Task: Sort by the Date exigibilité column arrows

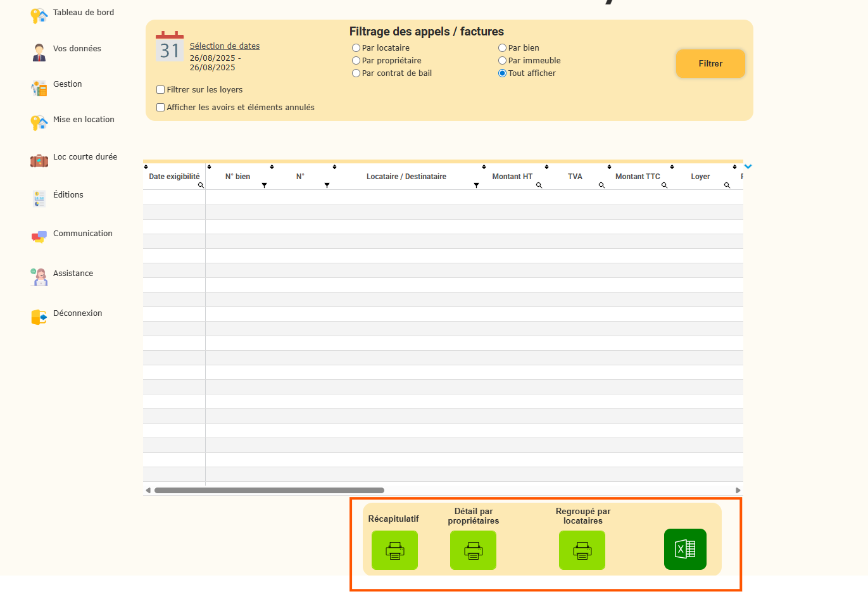Action: (146, 167)
